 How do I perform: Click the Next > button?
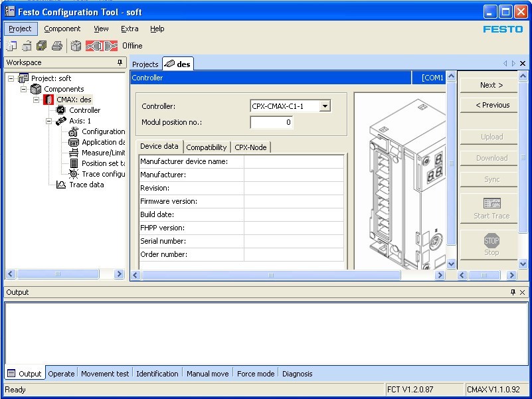[491, 85]
